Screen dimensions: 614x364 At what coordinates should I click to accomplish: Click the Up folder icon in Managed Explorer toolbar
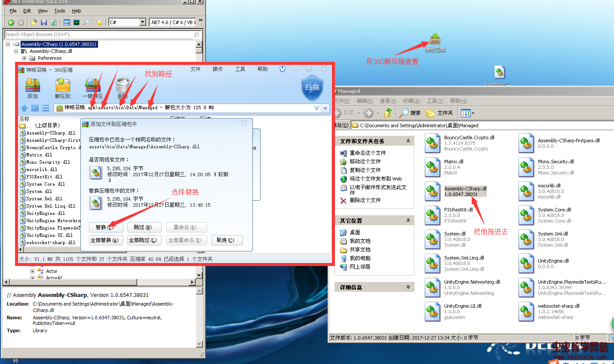click(388, 113)
